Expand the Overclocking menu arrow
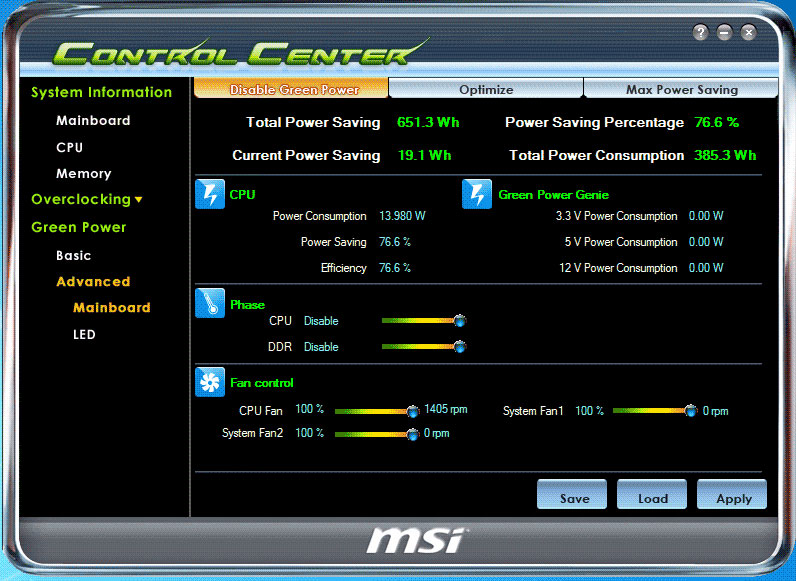Viewport: 796px width, 581px height. pyautogui.click(x=139, y=200)
